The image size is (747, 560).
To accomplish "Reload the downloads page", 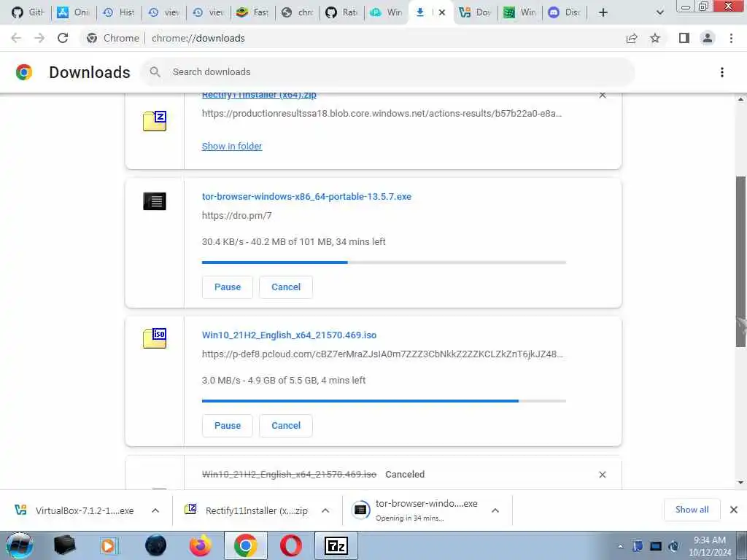I will pos(63,38).
